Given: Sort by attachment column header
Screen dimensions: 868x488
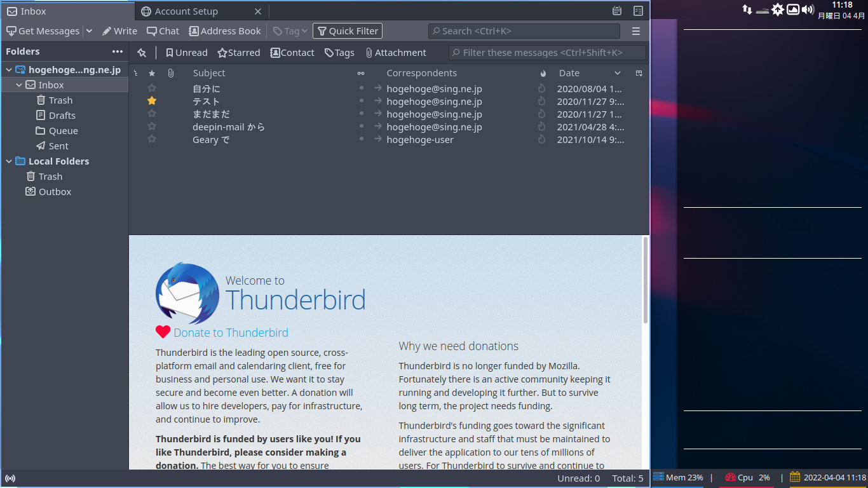Looking at the screenshot, I should (x=170, y=73).
